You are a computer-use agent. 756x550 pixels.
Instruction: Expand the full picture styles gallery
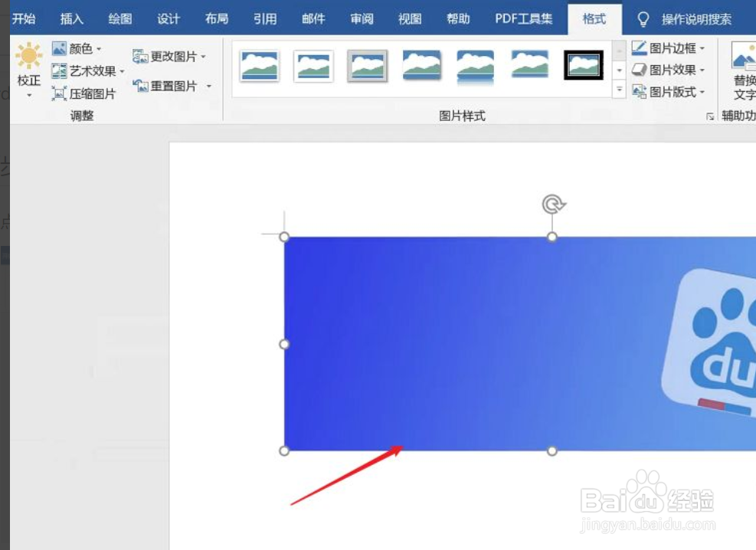(619, 89)
